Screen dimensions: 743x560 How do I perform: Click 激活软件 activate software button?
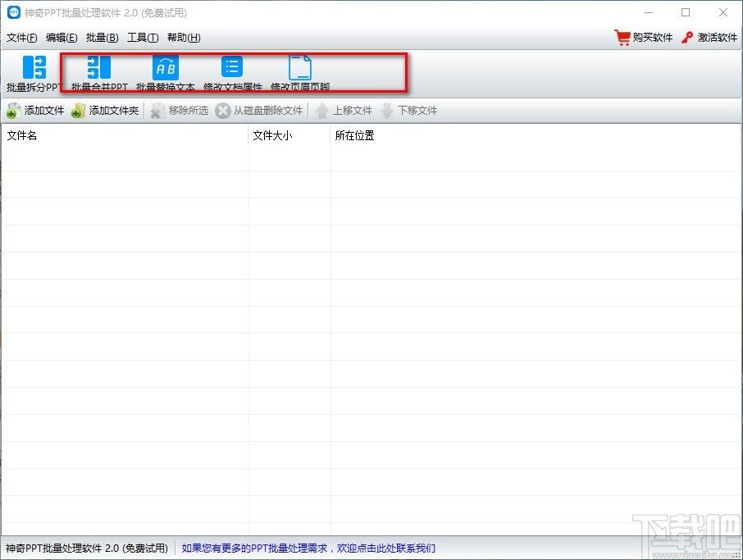click(x=709, y=38)
